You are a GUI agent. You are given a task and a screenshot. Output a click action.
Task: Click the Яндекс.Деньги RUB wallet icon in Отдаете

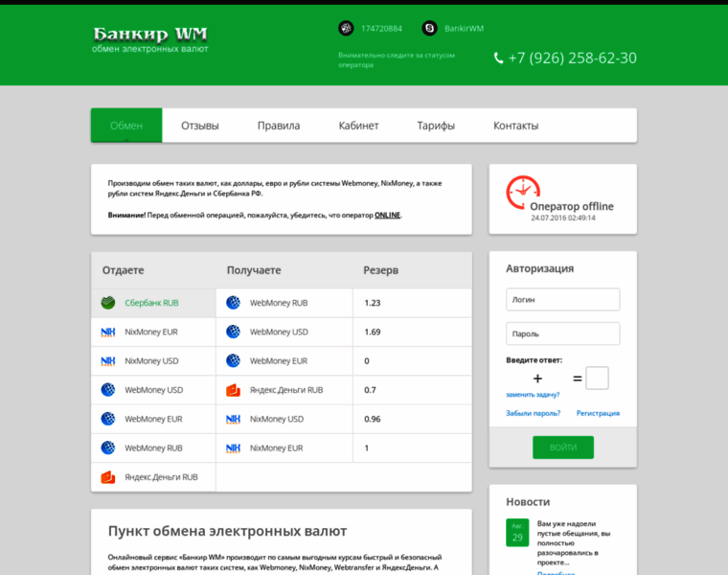[108, 477]
